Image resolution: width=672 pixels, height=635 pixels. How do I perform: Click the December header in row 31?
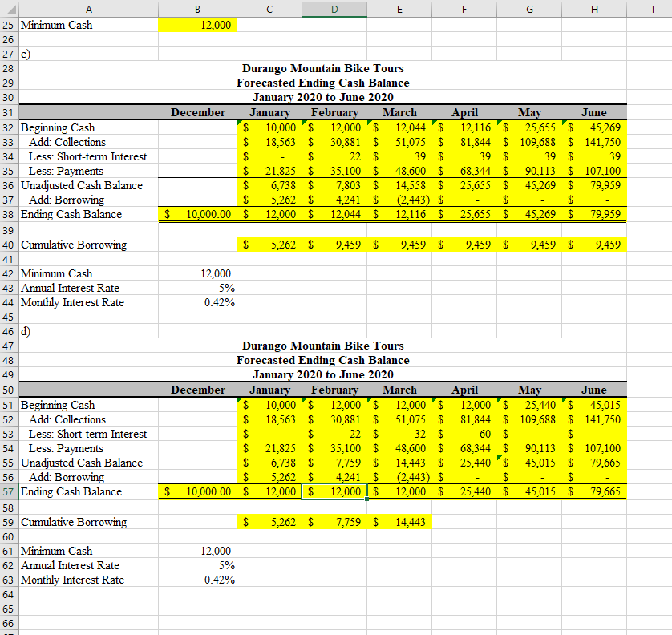tap(197, 112)
